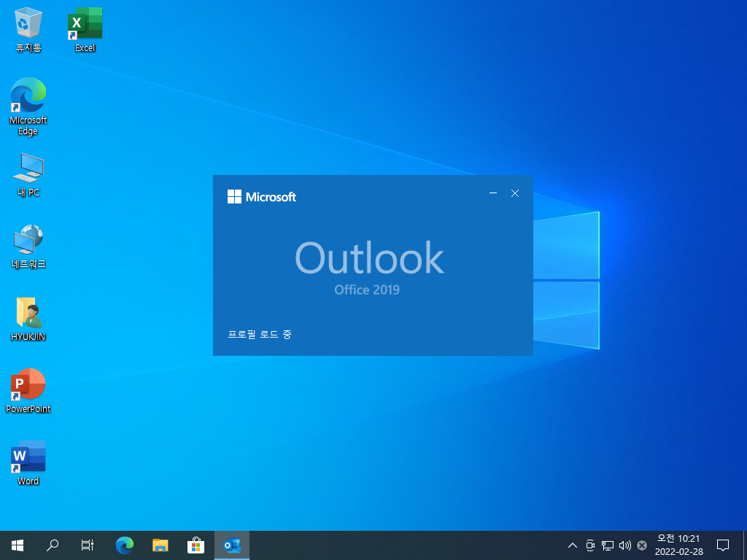Select the Excel desktop shortcut

click(85, 29)
